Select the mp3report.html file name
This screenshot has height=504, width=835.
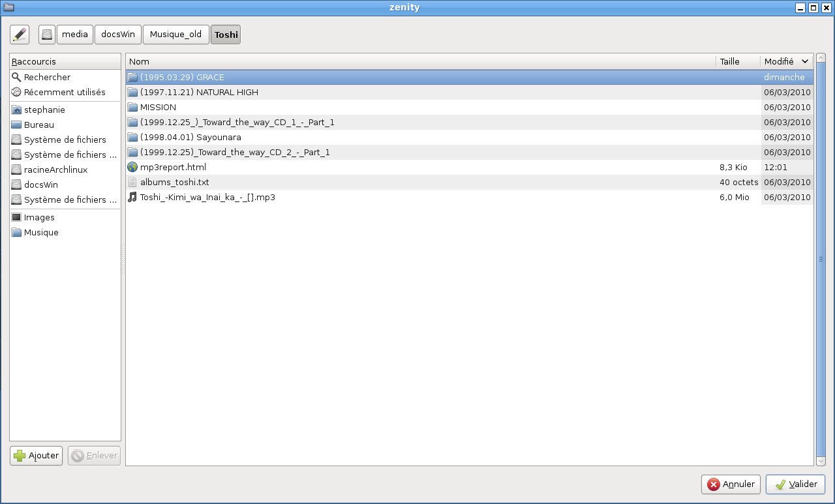click(x=173, y=167)
